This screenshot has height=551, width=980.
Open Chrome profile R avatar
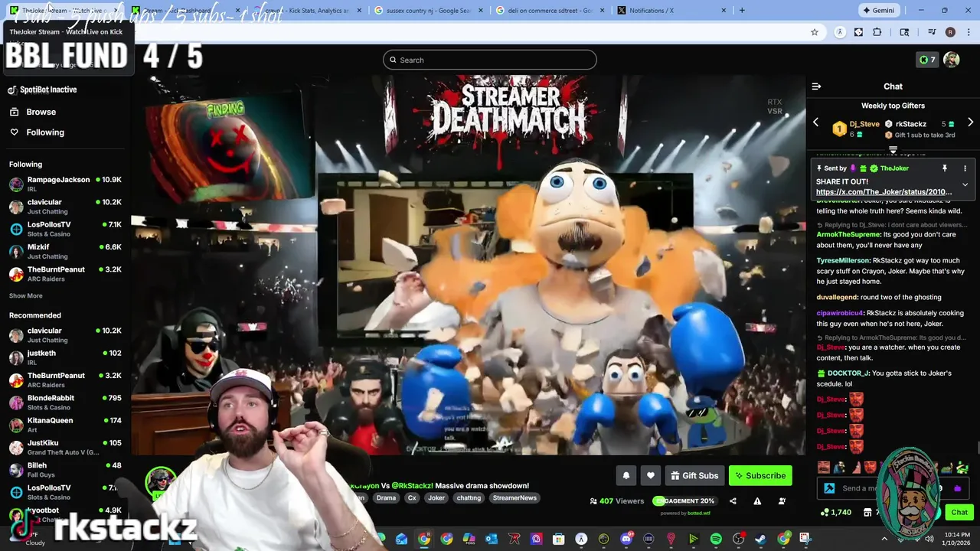pyautogui.click(x=950, y=32)
